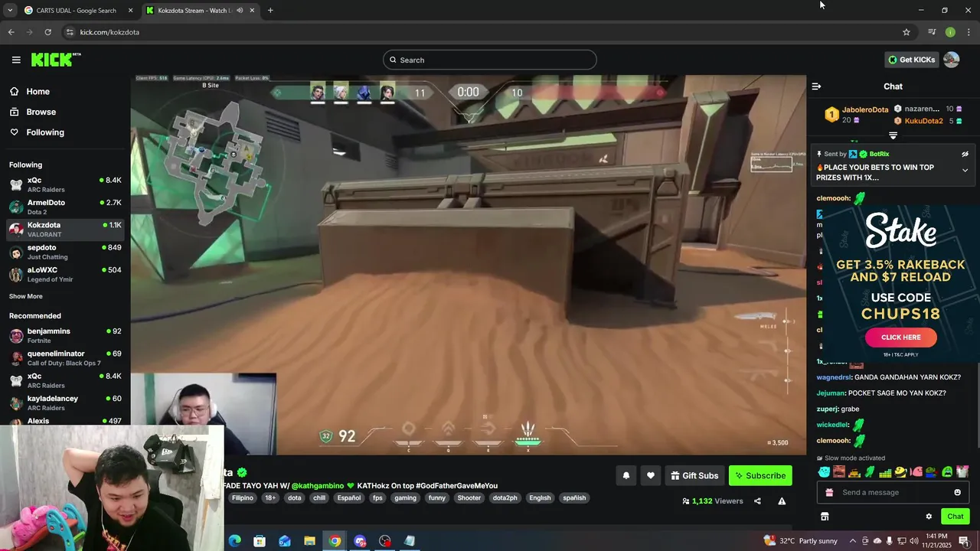Click the share stream icon
Image resolution: width=980 pixels, height=551 pixels.
click(x=757, y=501)
